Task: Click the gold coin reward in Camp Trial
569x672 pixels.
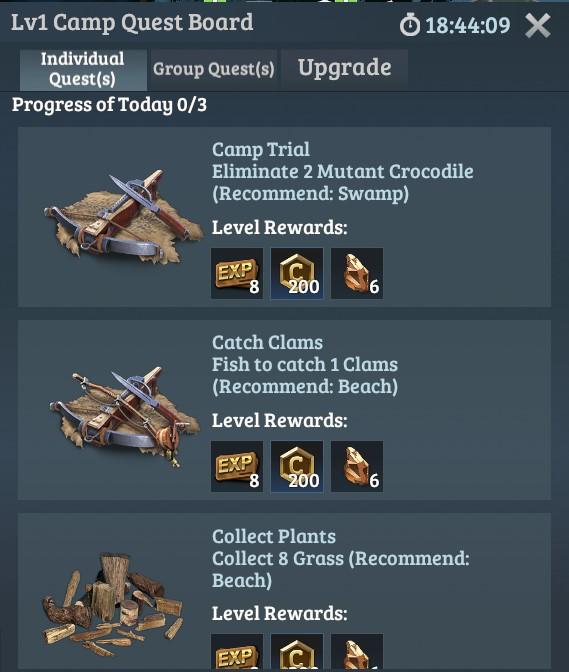Action: [297, 273]
